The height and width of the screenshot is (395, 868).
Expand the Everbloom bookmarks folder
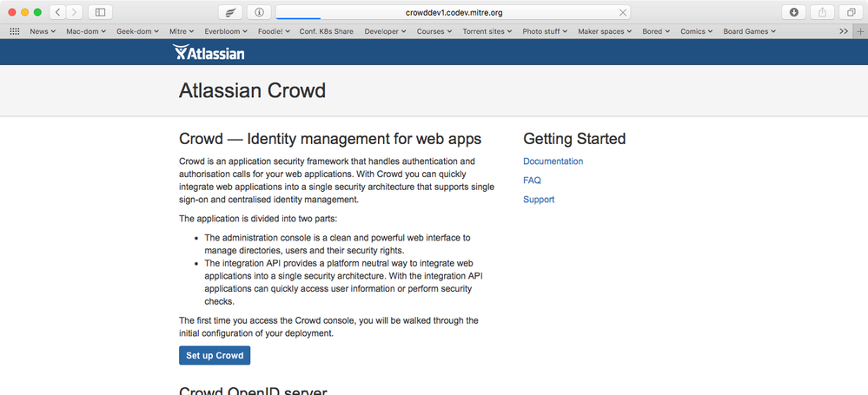[226, 31]
